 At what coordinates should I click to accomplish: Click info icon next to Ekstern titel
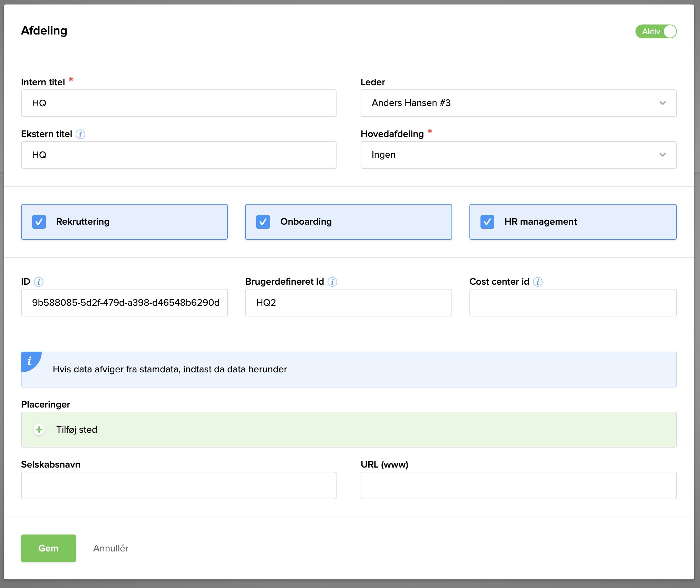(80, 134)
